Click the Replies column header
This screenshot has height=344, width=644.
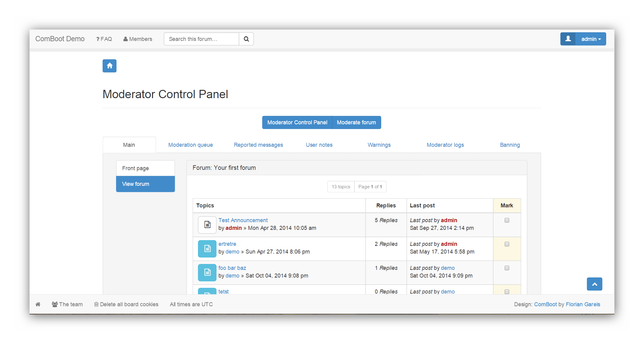pyautogui.click(x=386, y=206)
